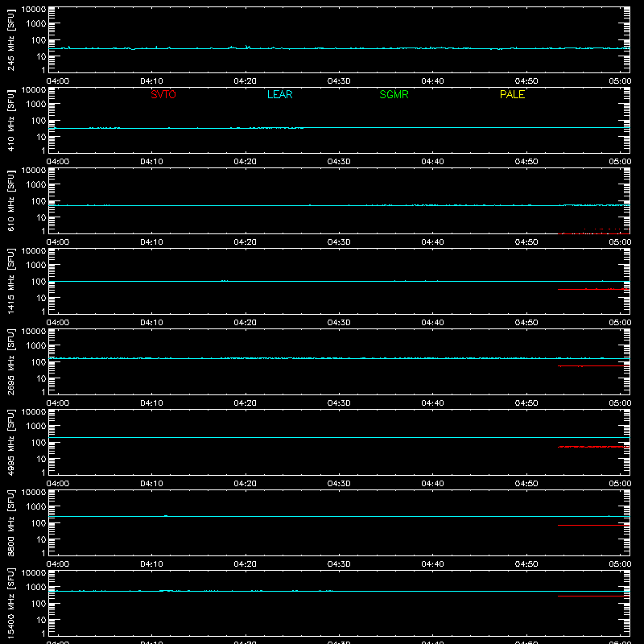Viewport: 644px width, 644px height.
Task: Click 04:10 under the 245 MHz panel
Action: pyautogui.click(x=151, y=81)
